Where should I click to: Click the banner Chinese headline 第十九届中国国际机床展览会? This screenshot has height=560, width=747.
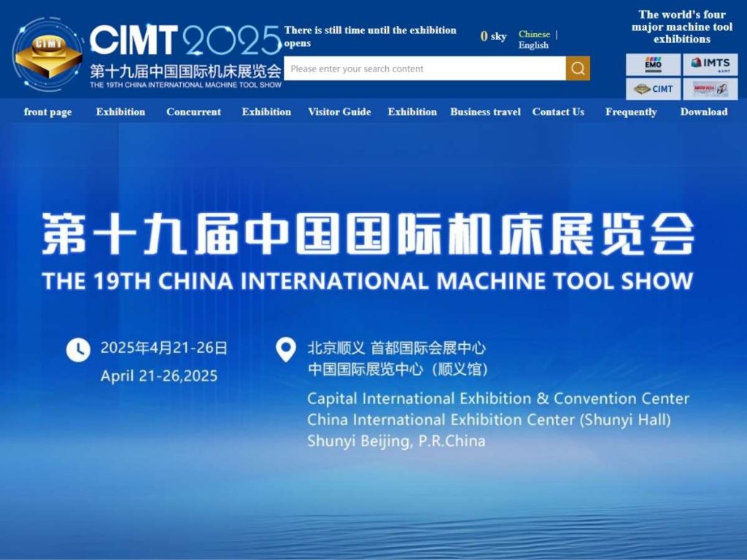pos(368,233)
